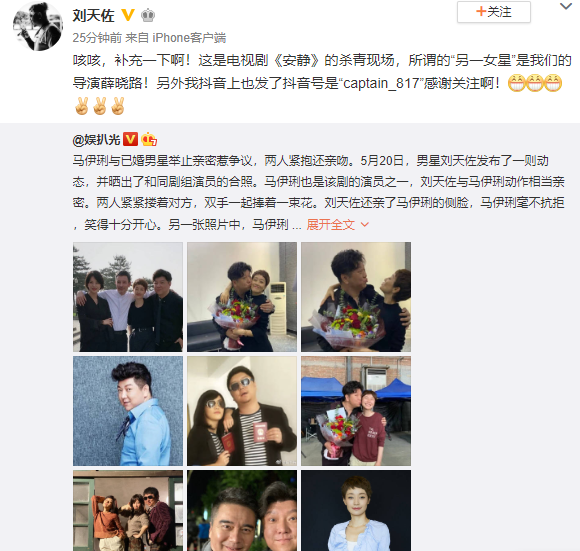Open the bottom-left posing group photo
The height and width of the screenshot is (551, 580).
pyautogui.click(x=128, y=511)
